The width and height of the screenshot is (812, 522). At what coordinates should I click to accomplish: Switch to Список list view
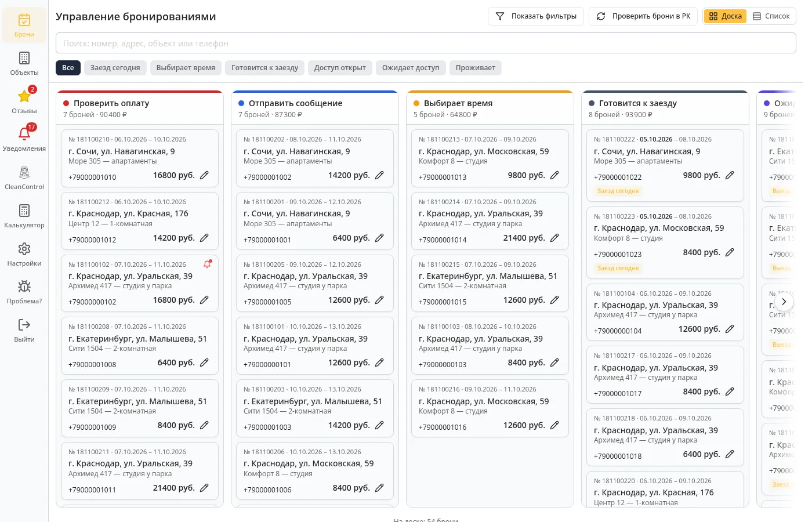coord(771,16)
